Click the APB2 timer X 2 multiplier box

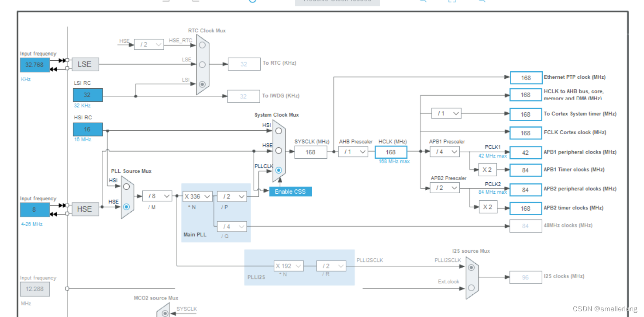tap(488, 207)
